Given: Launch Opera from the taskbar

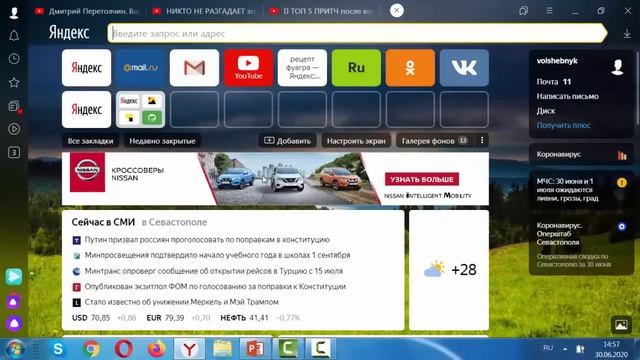Looking at the screenshot, I should coord(124,349).
